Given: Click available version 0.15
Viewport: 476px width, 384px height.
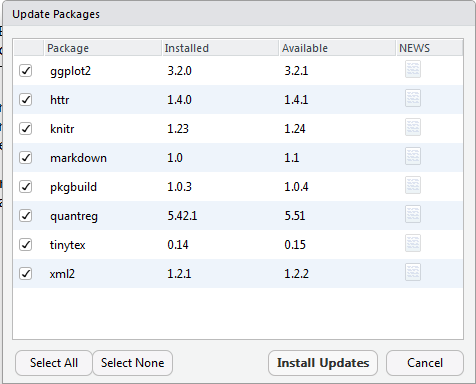Looking at the screenshot, I should [x=295, y=245].
